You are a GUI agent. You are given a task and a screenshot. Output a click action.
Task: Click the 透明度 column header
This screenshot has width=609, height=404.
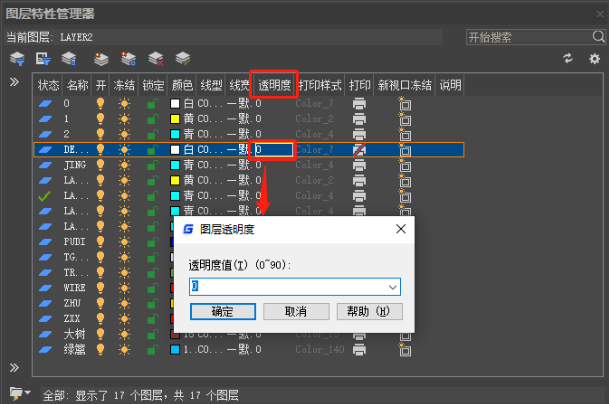click(x=274, y=84)
